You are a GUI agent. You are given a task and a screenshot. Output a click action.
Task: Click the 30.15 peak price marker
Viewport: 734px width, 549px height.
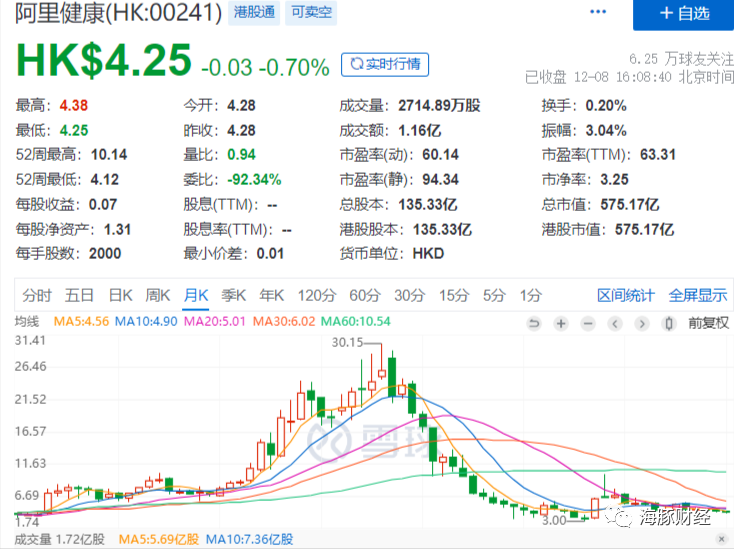click(x=347, y=343)
